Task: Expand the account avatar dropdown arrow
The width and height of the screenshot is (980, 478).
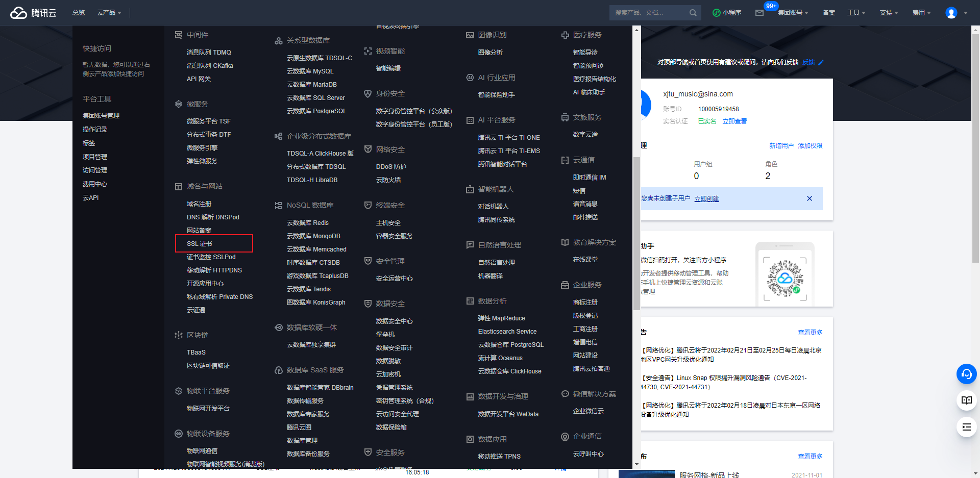Action: [x=966, y=13]
